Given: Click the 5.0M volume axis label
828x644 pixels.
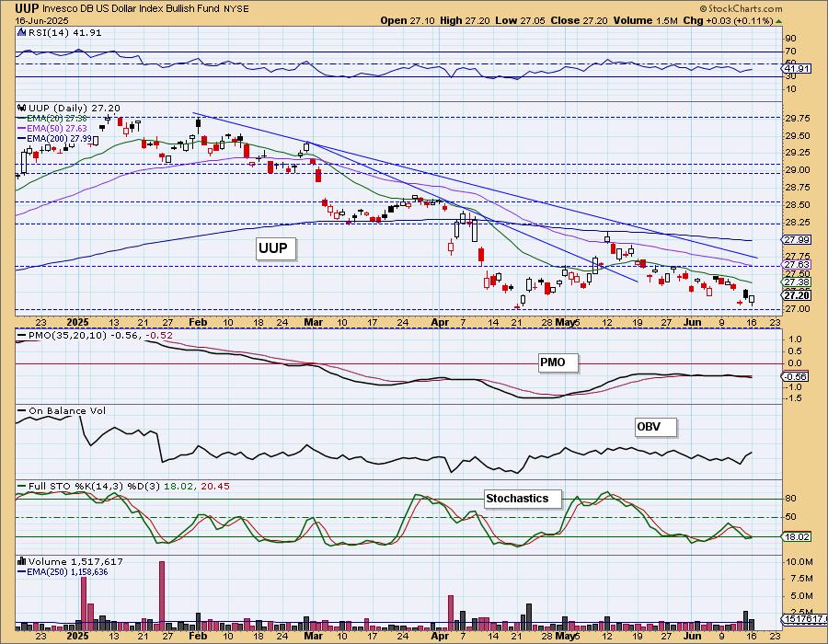Looking at the screenshot, I should pyautogui.click(x=799, y=596).
